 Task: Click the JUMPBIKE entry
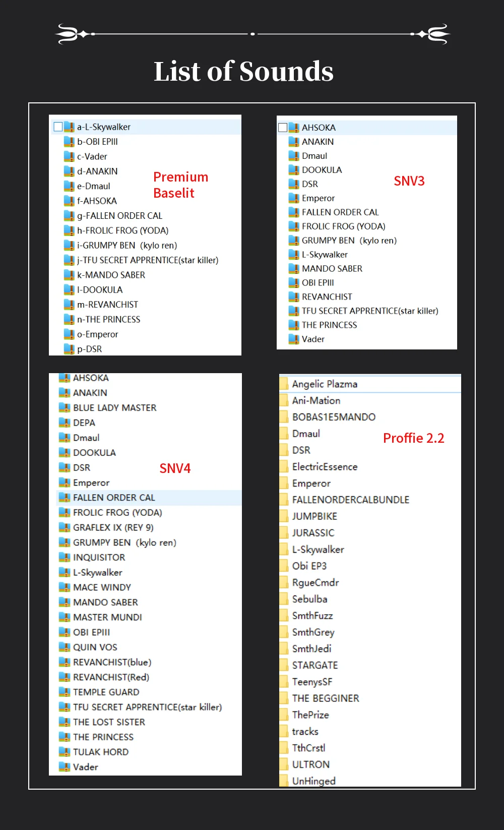click(x=314, y=516)
